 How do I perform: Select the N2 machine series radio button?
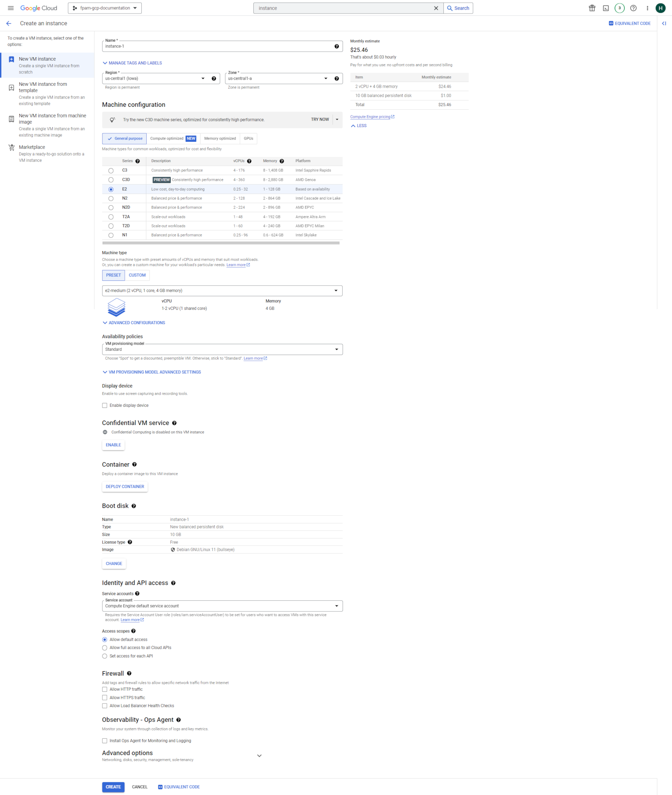(111, 198)
